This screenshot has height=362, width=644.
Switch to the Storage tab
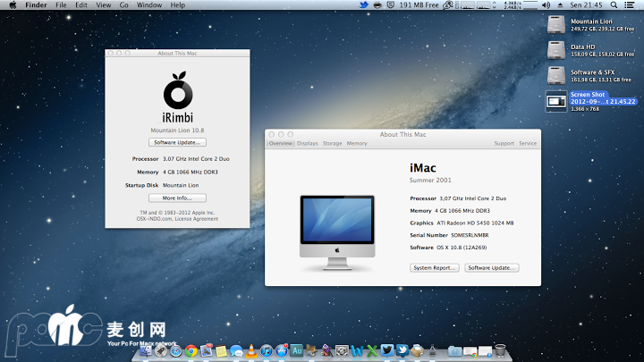point(332,143)
